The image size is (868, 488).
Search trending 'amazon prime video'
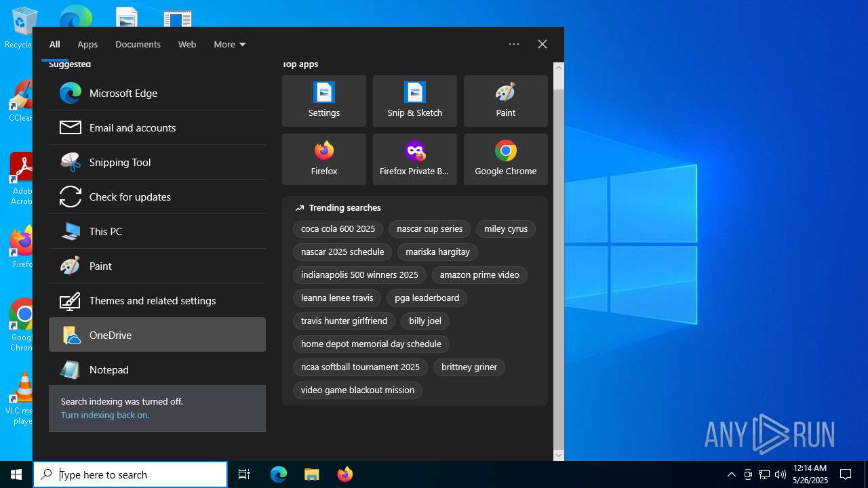tap(479, 275)
